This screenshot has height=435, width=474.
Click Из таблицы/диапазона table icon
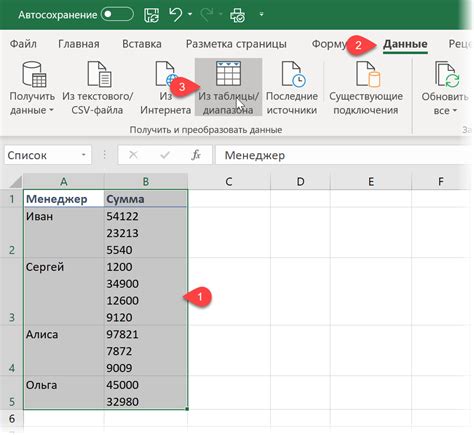click(228, 74)
